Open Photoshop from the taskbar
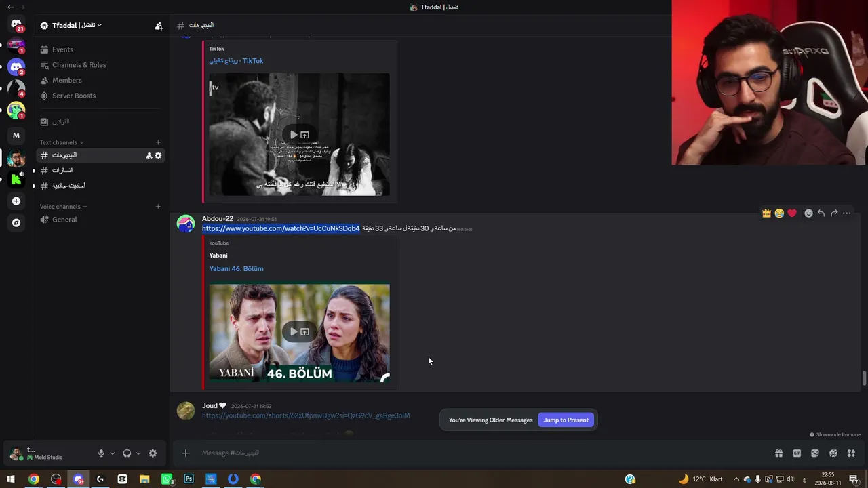The image size is (868, 488). point(189,479)
